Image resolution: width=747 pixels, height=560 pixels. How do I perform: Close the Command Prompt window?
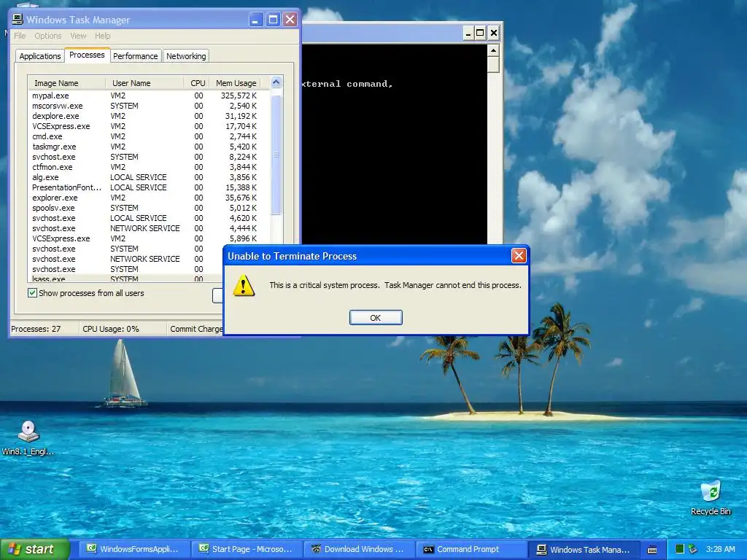(494, 33)
